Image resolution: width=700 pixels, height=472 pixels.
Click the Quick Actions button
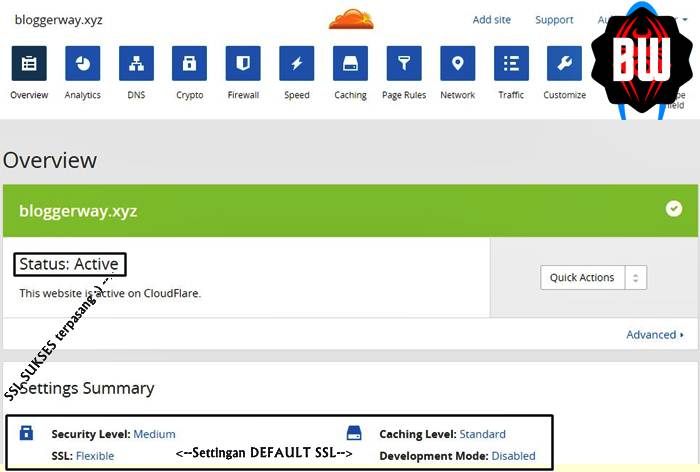tap(582, 278)
